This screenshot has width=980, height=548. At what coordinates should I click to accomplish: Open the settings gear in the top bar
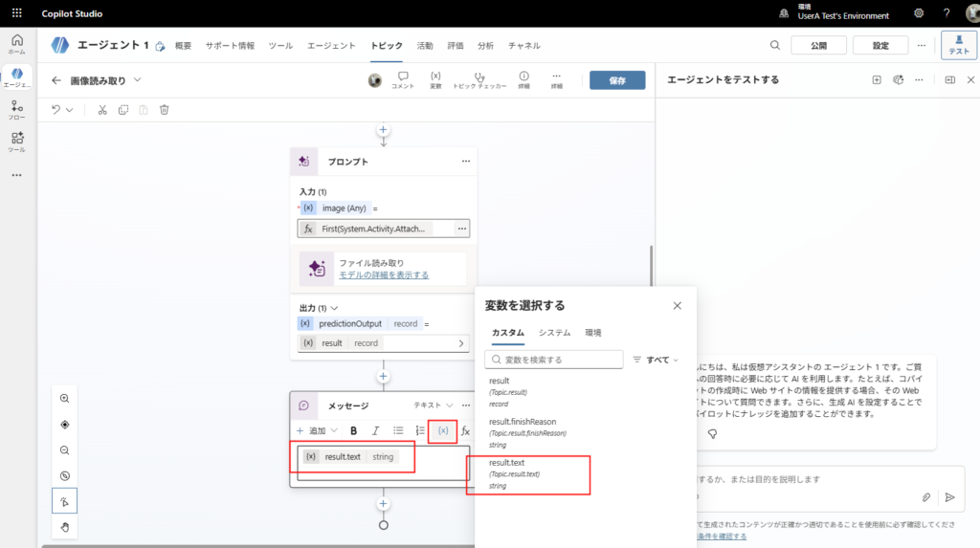918,13
